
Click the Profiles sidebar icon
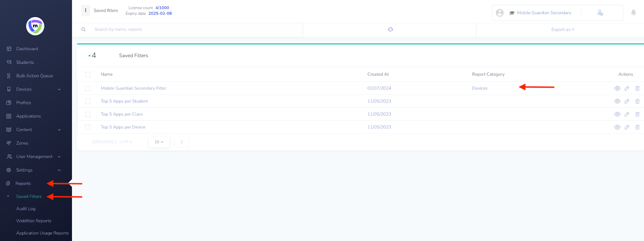(x=9, y=103)
